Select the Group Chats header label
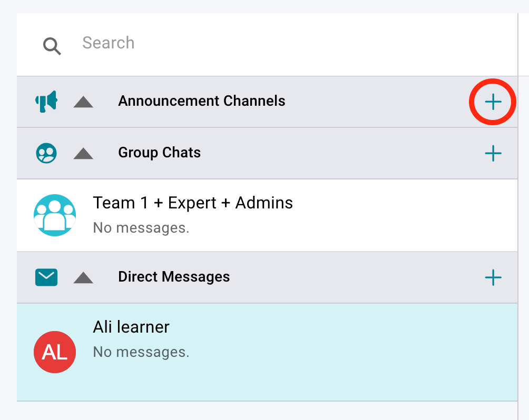This screenshot has height=420, width=529. pos(159,153)
